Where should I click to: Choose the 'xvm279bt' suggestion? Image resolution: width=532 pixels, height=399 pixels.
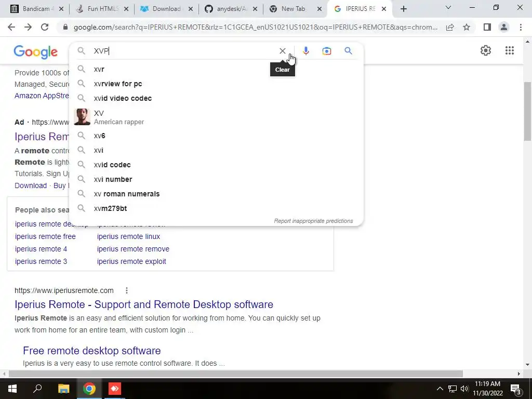(216, 209)
